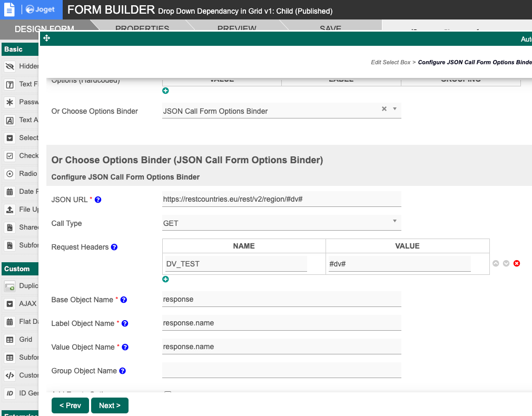Expand the Options Binder dropdown arrow
This screenshot has height=416, width=532.
(x=395, y=109)
